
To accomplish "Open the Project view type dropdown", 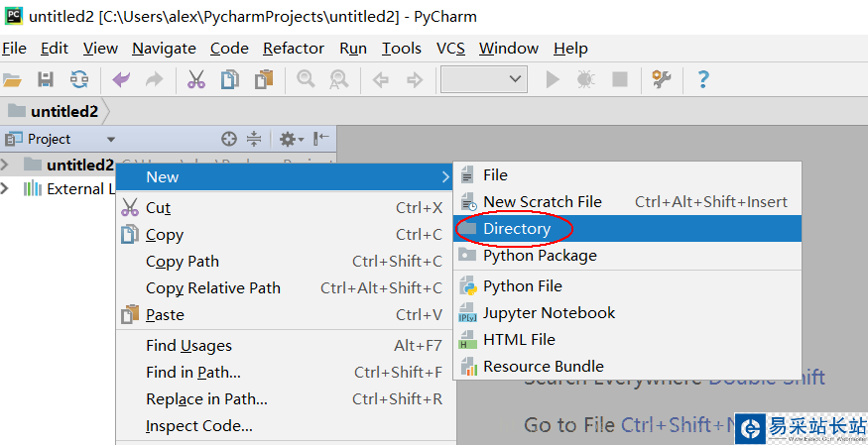I will [110, 140].
